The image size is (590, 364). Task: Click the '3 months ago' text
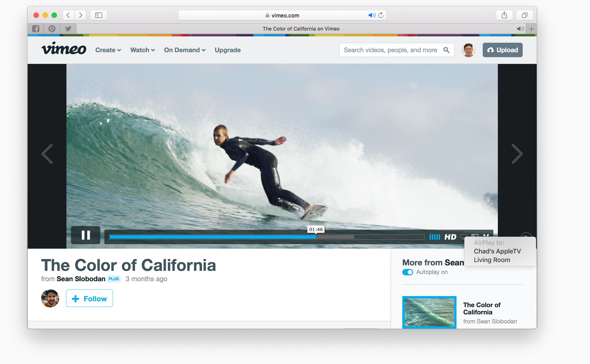[x=147, y=279]
